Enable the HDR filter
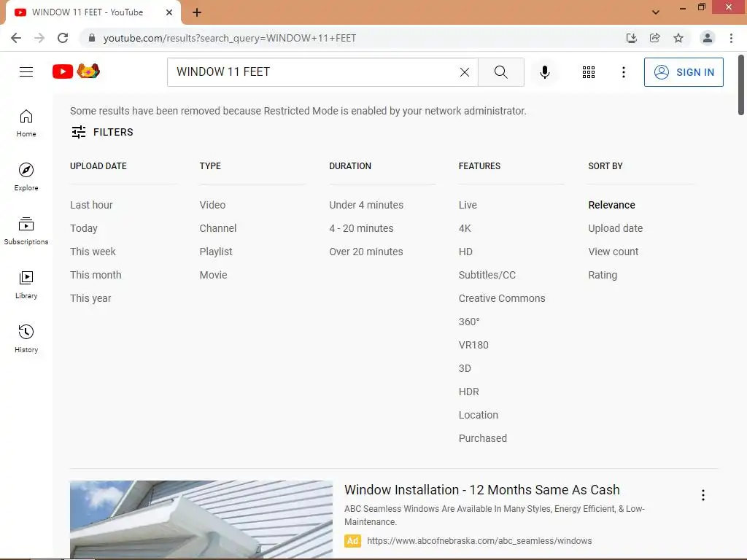Viewport: 747px width, 560px height. pos(469,392)
